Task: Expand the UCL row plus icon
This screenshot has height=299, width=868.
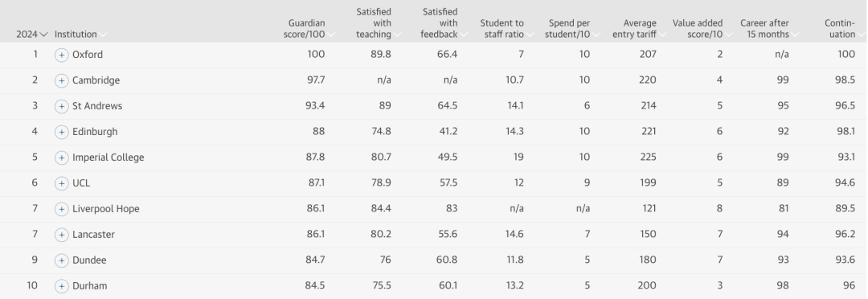Action: (x=61, y=183)
